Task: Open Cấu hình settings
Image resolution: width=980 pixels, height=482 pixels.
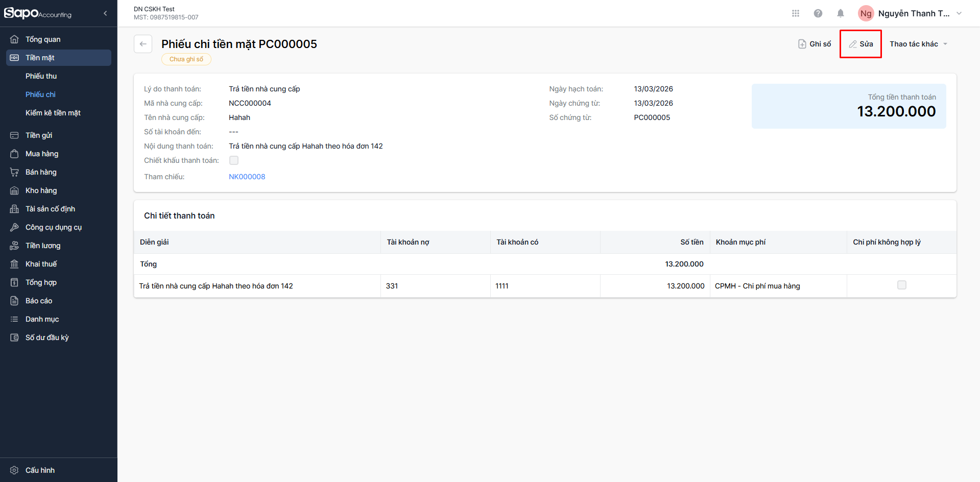Action: point(40,470)
